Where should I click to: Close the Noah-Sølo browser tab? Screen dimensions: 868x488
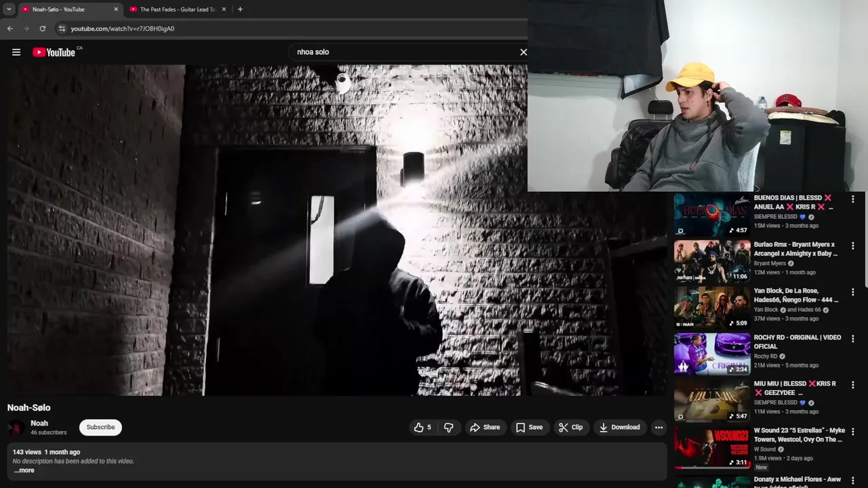(116, 9)
